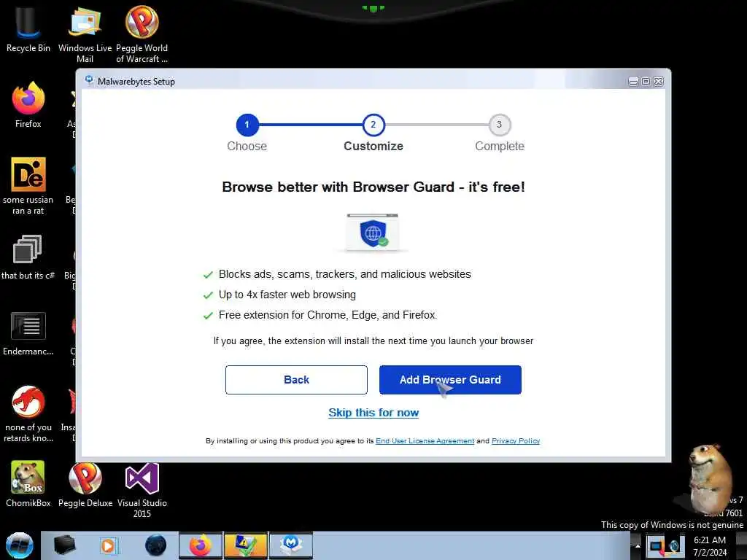Select the Firefox desktop icon
Image resolution: width=747 pixels, height=560 pixels.
point(28,105)
